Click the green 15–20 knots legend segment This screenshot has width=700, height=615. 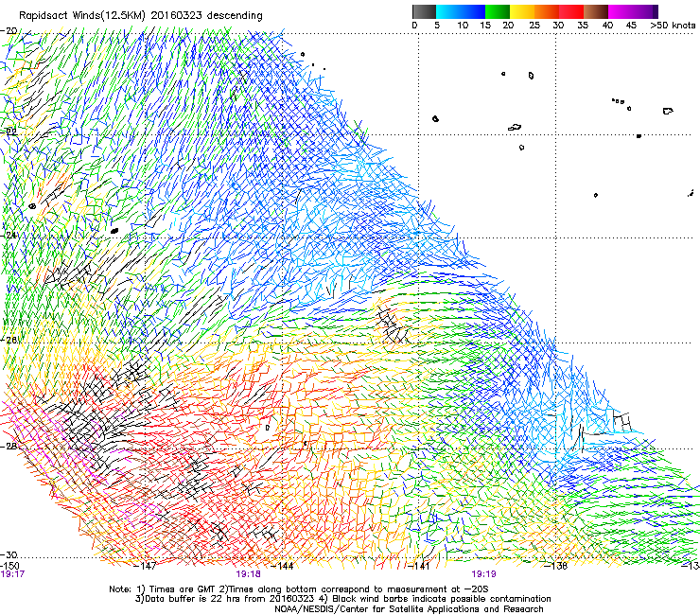[x=498, y=11]
